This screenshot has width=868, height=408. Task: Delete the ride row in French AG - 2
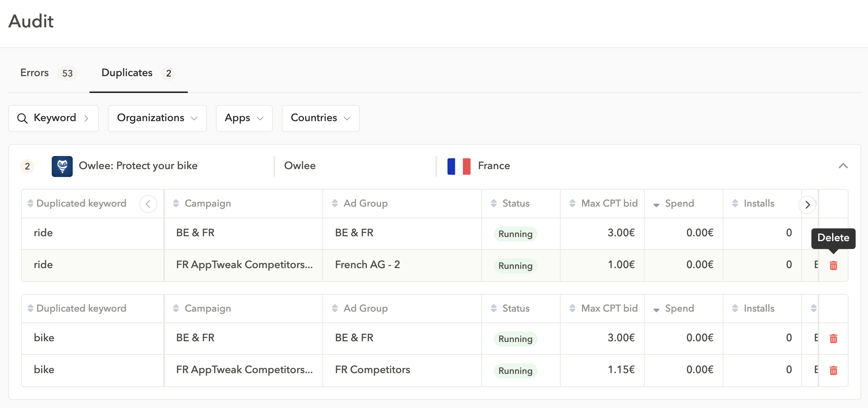coord(834,265)
